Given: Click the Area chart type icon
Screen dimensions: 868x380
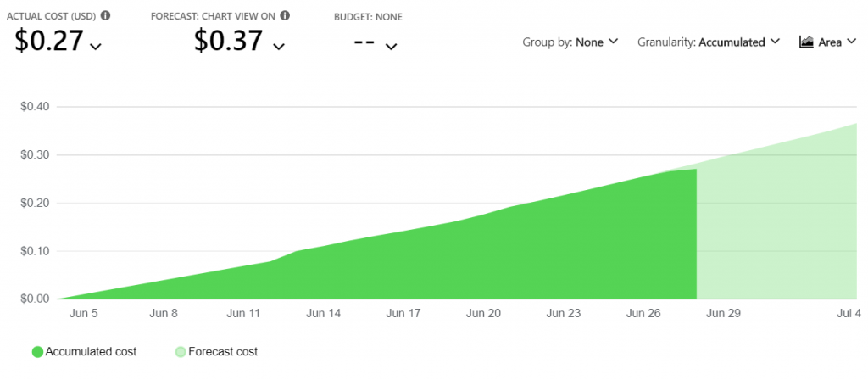Looking at the screenshot, I should pos(806,42).
